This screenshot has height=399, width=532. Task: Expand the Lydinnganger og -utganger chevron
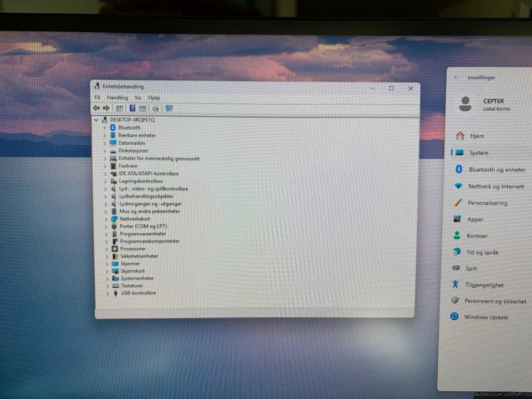106,204
